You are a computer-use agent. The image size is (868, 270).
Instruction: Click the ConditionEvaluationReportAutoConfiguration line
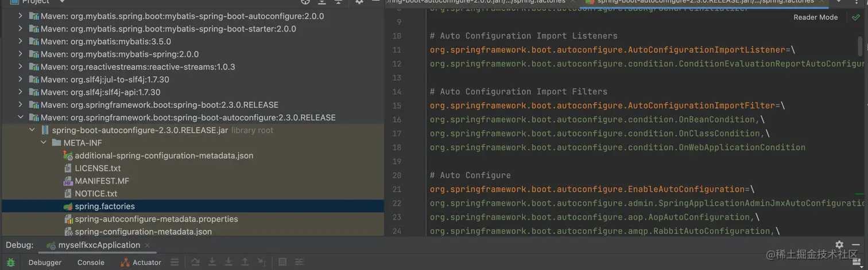point(647,64)
